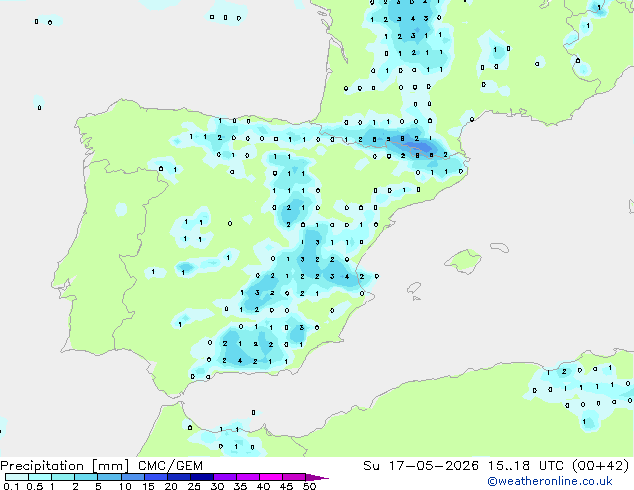This screenshot has height=490, width=634.
Task: Click the legend label '20'
Action: 171,486
